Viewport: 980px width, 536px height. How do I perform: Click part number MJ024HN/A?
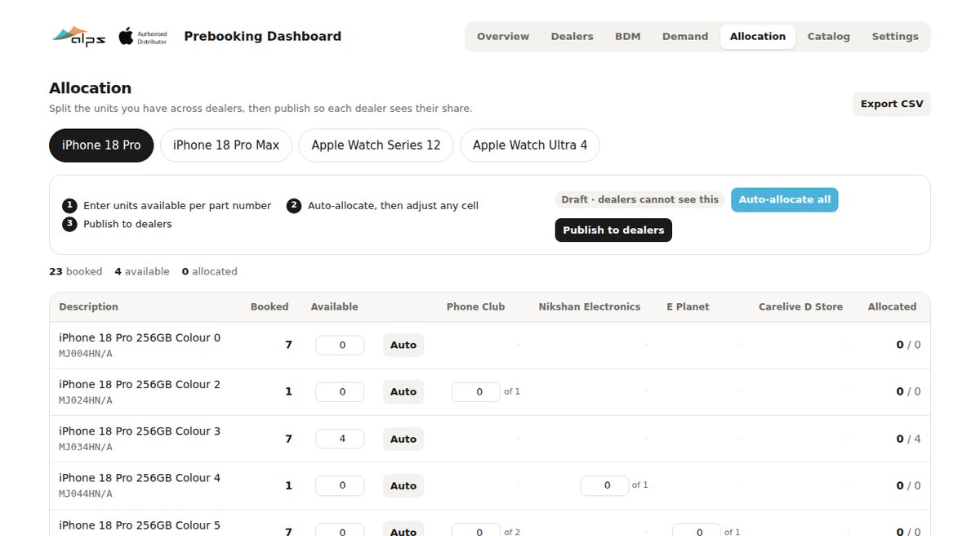(86, 400)
